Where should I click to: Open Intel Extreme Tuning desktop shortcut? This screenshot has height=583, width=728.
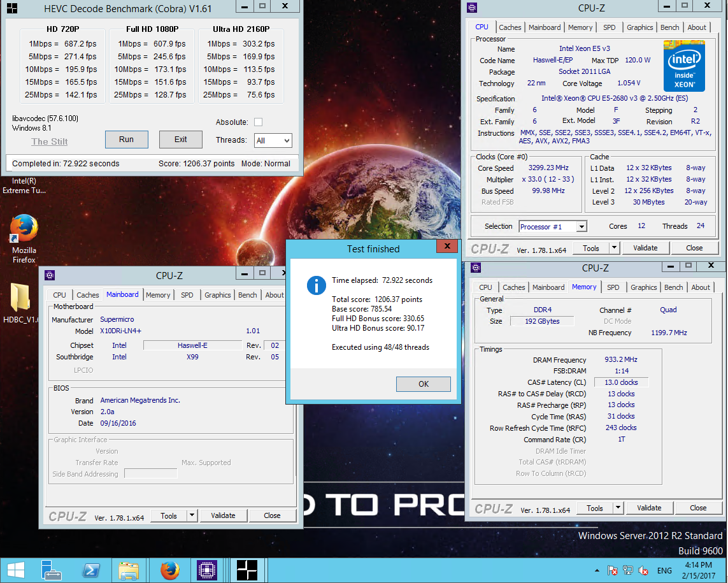(x=24, y=185)
